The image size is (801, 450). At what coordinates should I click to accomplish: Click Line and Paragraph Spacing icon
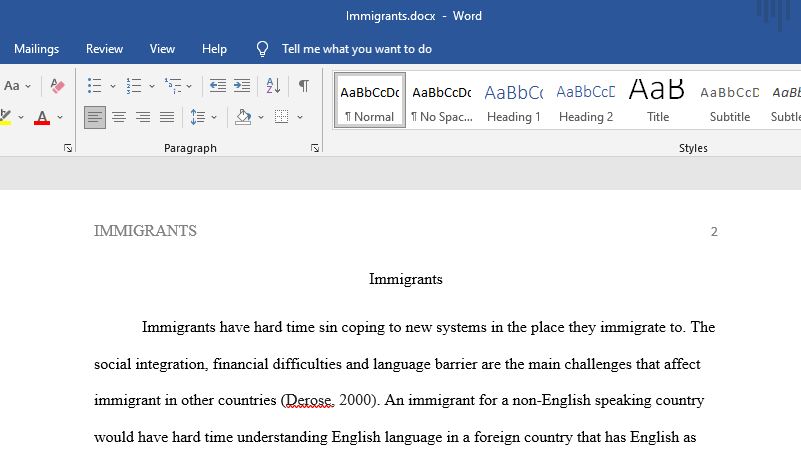point(198,117)
